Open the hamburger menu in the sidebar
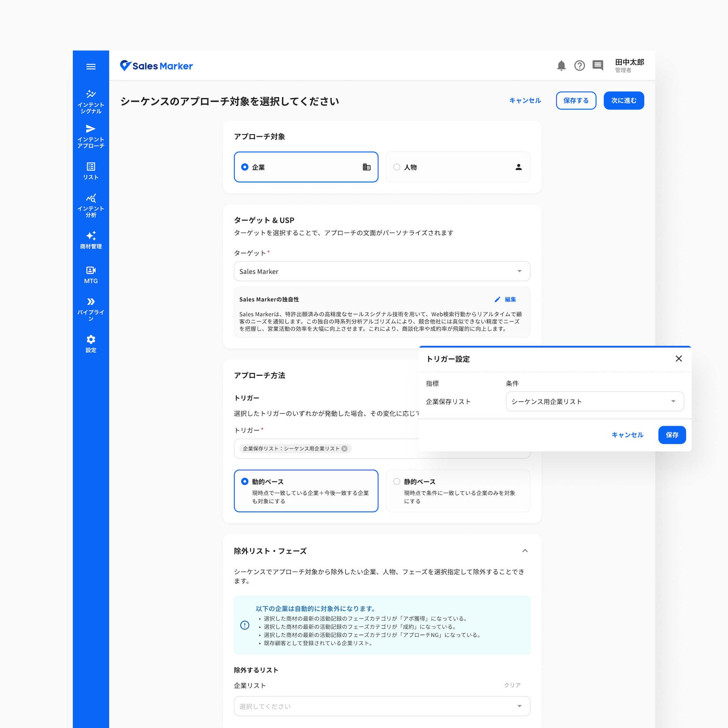 click(x=91, y=67)
